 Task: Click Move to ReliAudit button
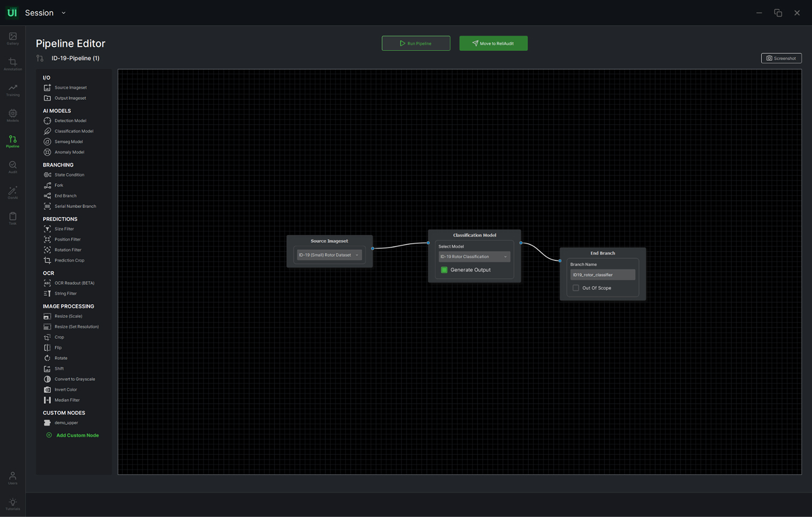click(494, 43)
